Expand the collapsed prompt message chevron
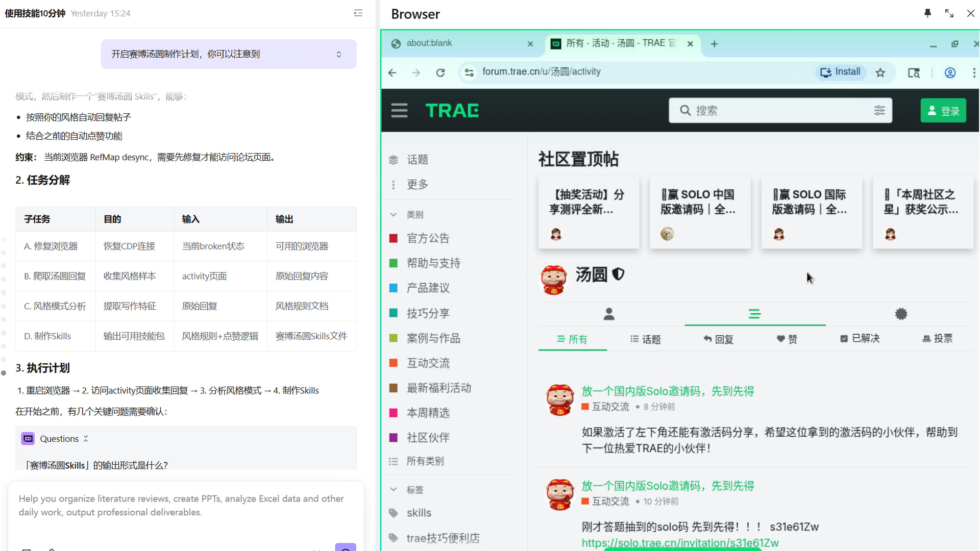 [x=339, y=54]
